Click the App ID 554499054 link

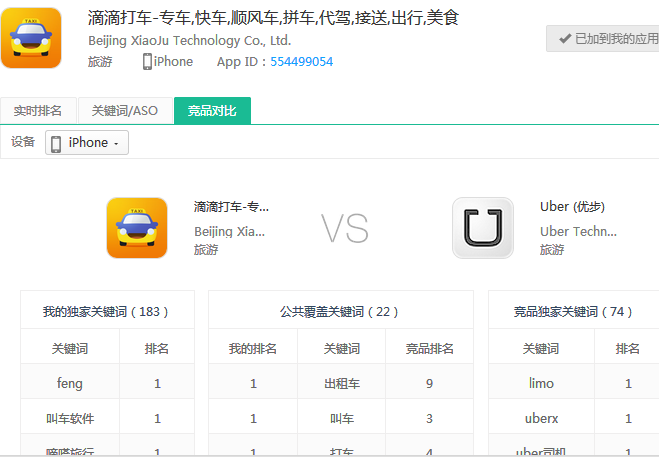click(301, 62)
